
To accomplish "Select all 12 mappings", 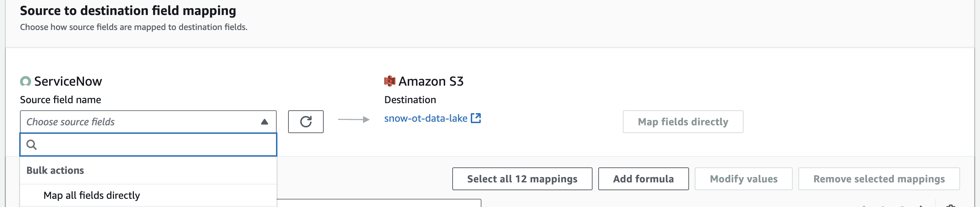I will pyautogui.click(x=522, y=179).
